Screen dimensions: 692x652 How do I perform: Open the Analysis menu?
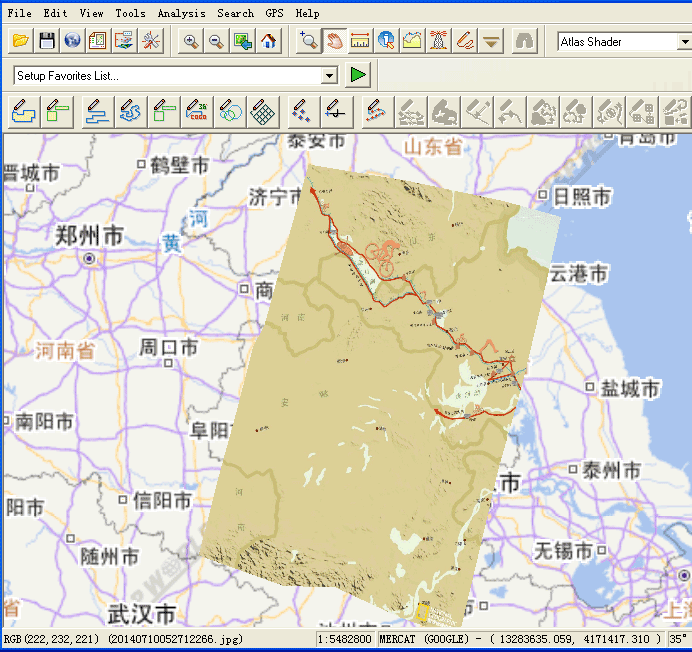click(181, 13)
